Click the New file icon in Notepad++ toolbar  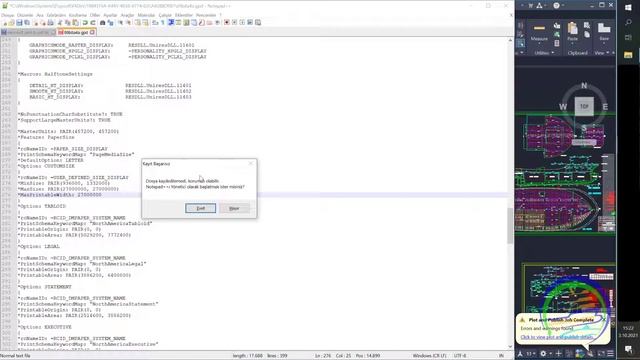[x=5, y=22]
